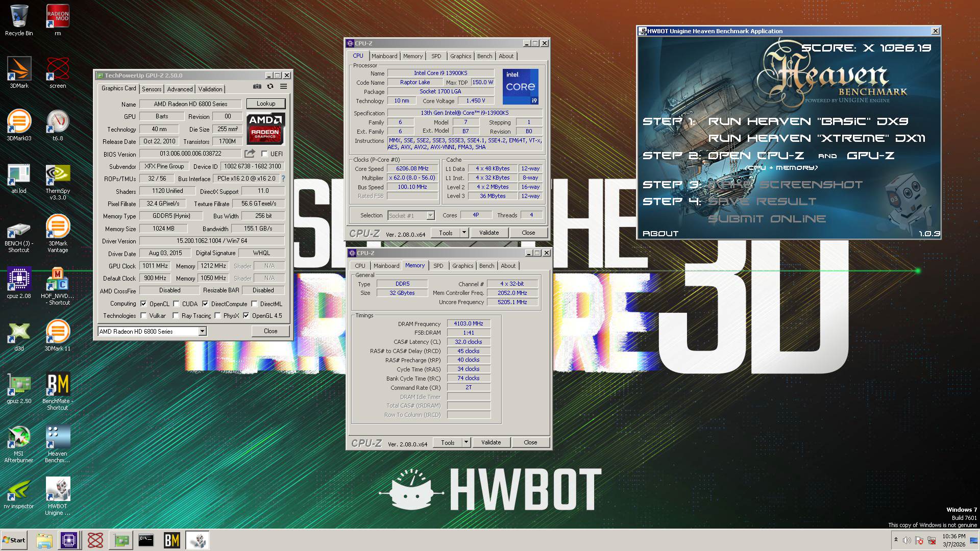Open the 'screen' desktop shortcut
Image resolution: width=980 pixels, height=551 pixels.
coord(58,73)
